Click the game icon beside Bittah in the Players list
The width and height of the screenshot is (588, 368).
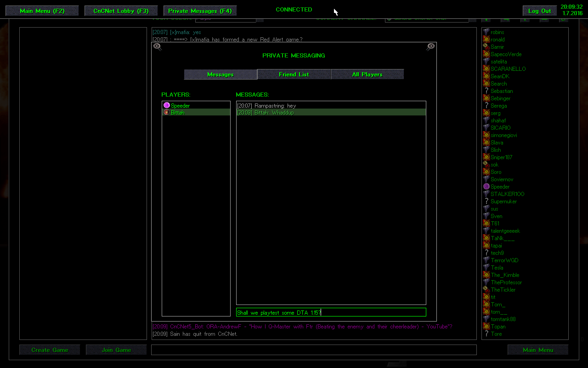click(x=166, y=112)
